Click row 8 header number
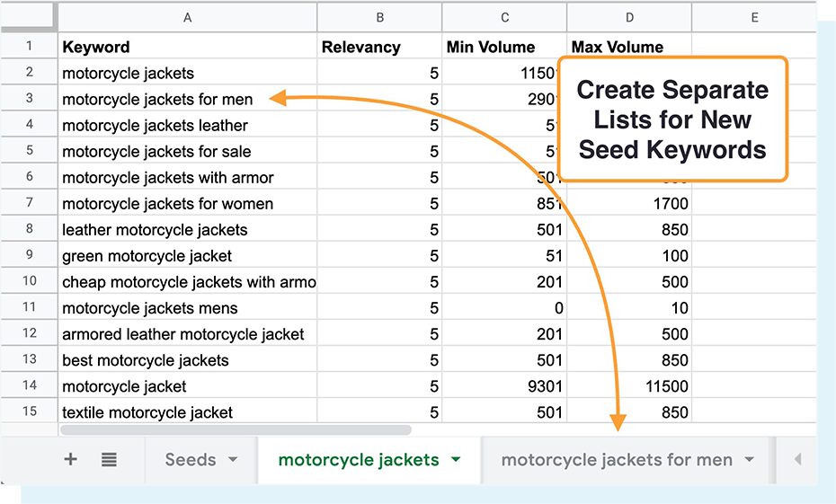836x504 pixels. tap(29, 229)
